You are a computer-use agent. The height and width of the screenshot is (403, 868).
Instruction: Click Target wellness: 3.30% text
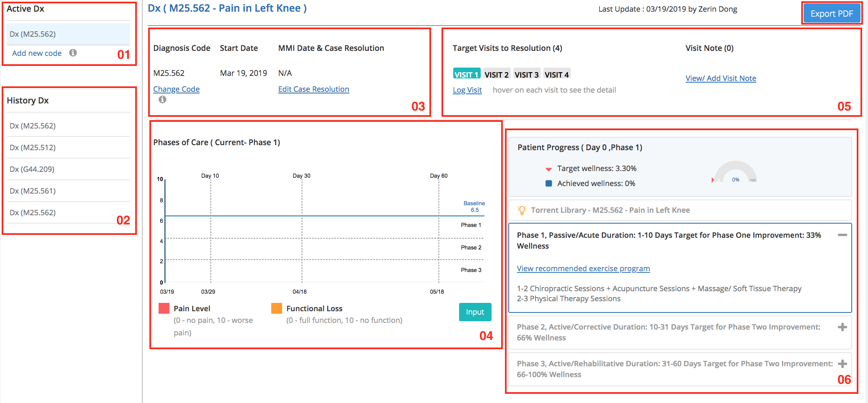tap(597, 169)
